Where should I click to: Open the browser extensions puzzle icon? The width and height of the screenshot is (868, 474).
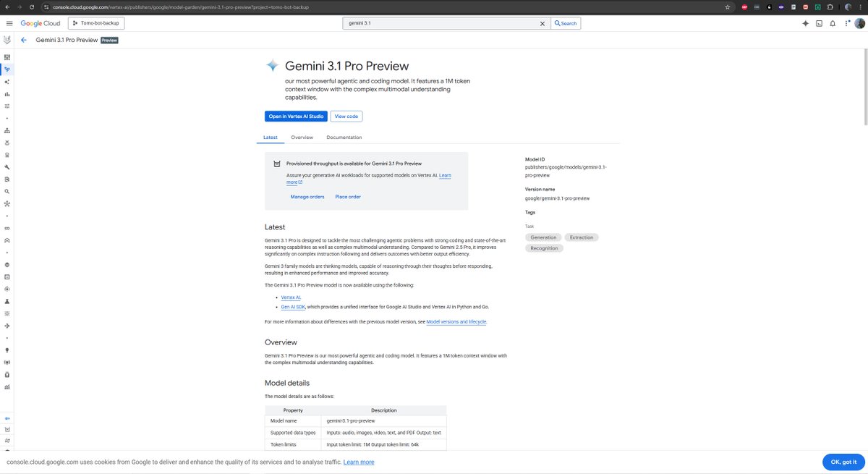click(830, 7)
